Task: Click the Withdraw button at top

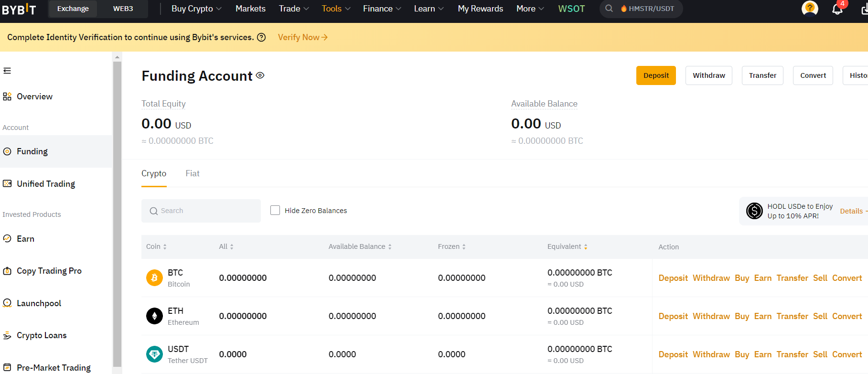Action: tap(709, 75)
